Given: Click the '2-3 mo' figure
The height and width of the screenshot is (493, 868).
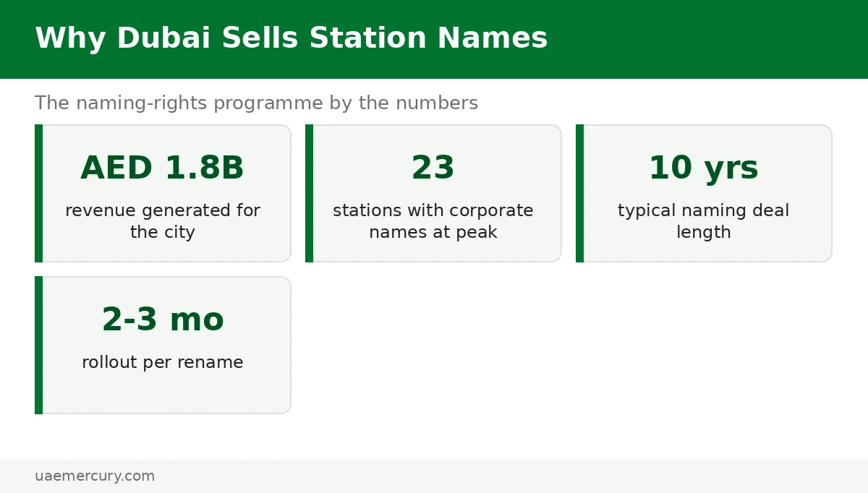Looking at the screenshot, I should 162,320.
